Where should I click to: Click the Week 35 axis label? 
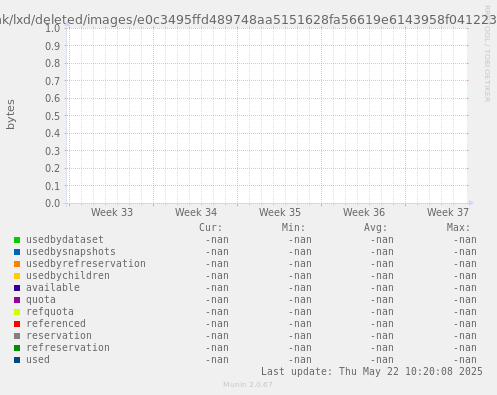pos(280,212)
